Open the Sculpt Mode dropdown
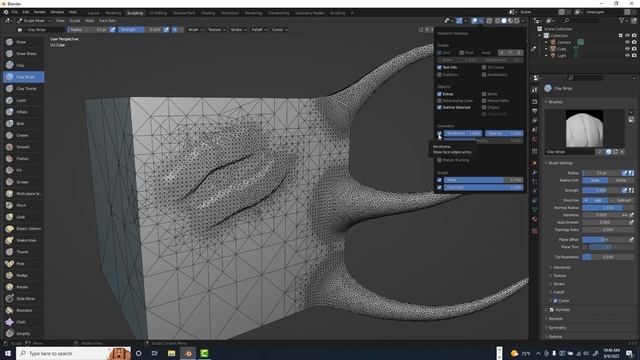 [34, 20]
